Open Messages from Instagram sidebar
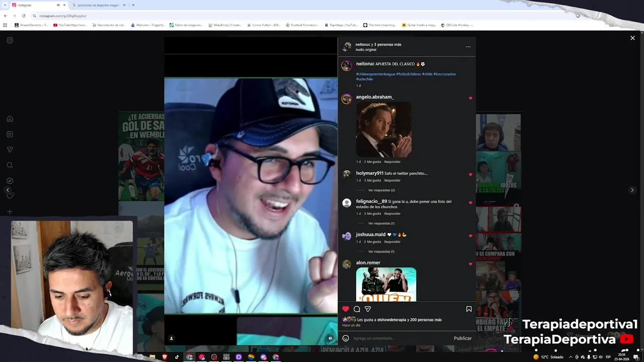 click(x=10, y=150)
